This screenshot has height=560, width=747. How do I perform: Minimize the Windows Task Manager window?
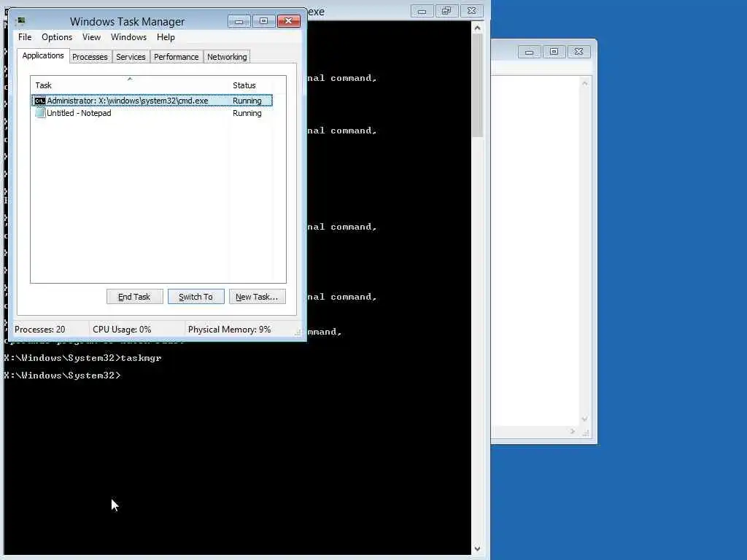(239, 21)
